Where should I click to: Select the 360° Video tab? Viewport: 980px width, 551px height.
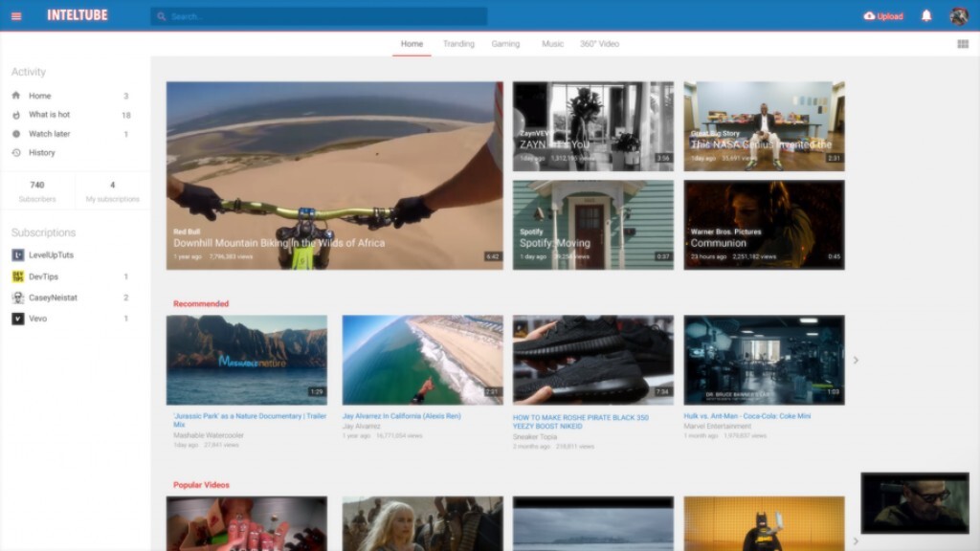(x=599, y=44)
